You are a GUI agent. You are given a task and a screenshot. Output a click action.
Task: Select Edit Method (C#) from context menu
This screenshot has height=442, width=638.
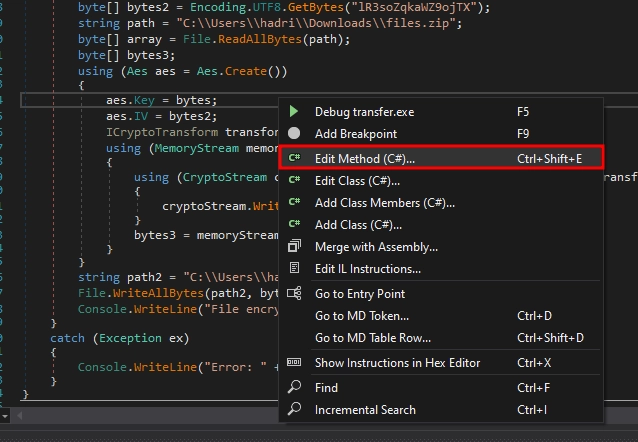[365, 158]
